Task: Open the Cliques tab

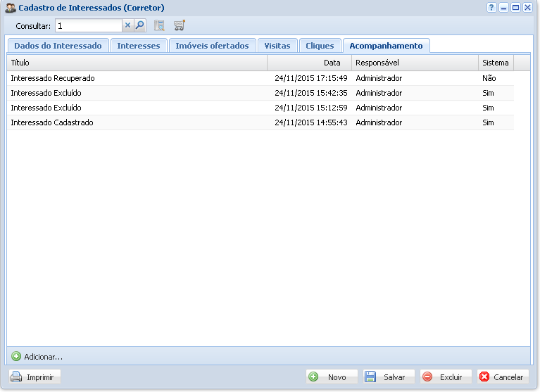Action: (x=320, y=46)
